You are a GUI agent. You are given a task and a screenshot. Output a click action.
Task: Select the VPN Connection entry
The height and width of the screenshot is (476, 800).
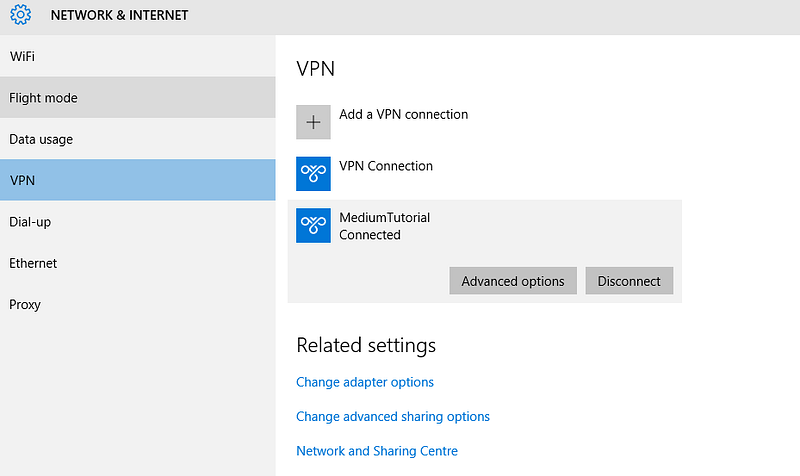[386, 166]
